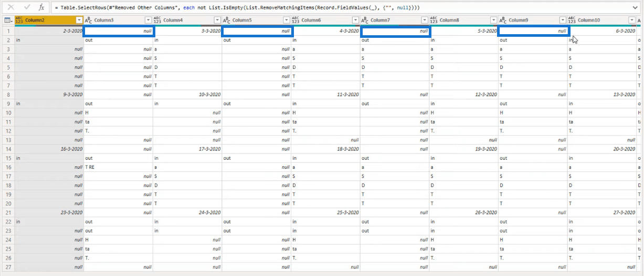This screenshot has height=276, width=644.
Task: Open the Column7 filter dropdown
Action: (x=424, y=20)
